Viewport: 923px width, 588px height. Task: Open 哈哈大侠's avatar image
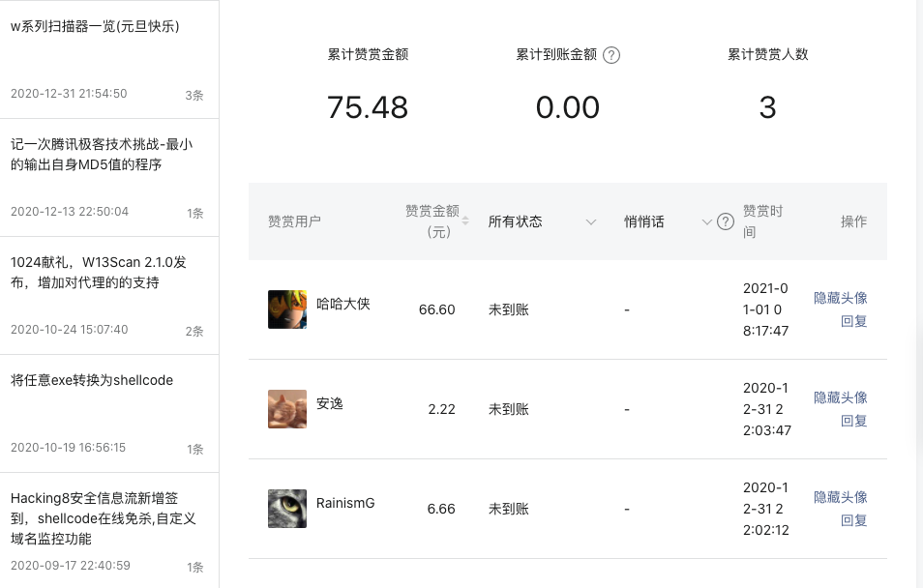click(287, 309)
